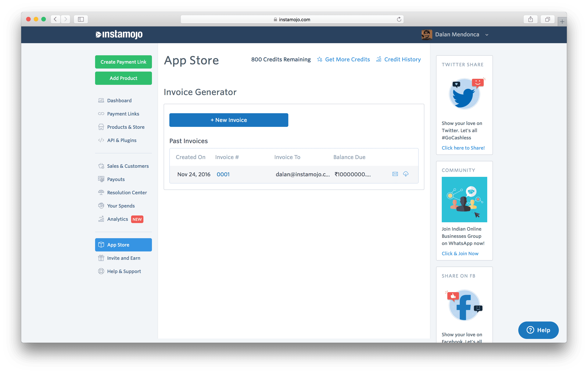Click the Create Payment Link button

point(124,62)
